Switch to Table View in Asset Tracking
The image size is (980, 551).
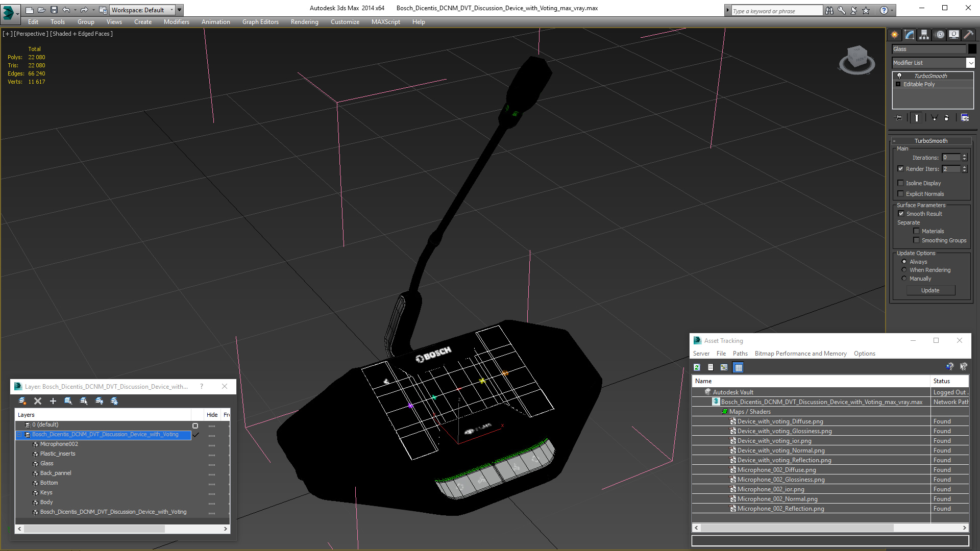pos(738,367)
